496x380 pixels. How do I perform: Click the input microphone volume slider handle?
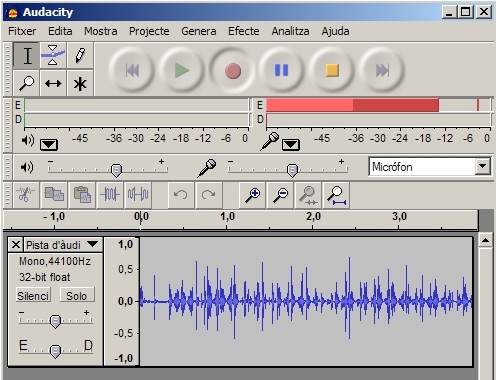click(292, 170)
